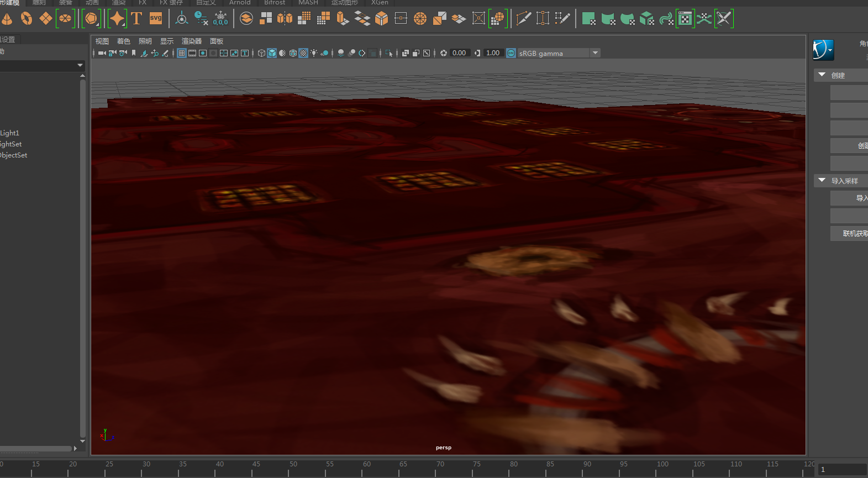Collapse the 导入采样 section
The height and width of the screenshot is (478, 868).
tap(822, 181)
